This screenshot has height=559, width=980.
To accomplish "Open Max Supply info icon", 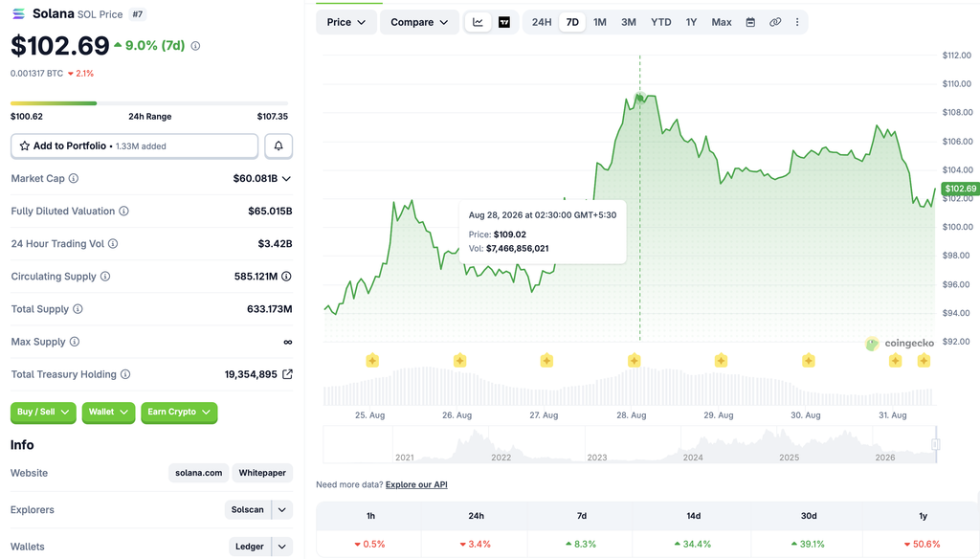I will tap(75, 342).
